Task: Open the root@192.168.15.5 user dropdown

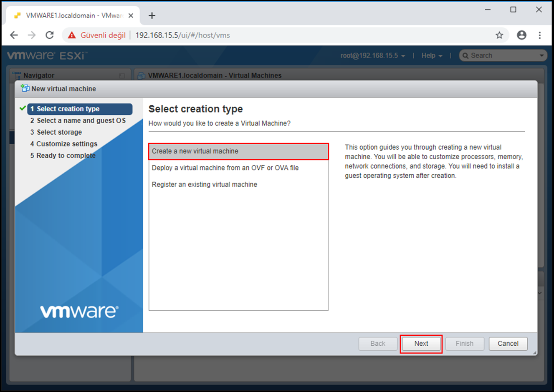Action: point(373,55)
